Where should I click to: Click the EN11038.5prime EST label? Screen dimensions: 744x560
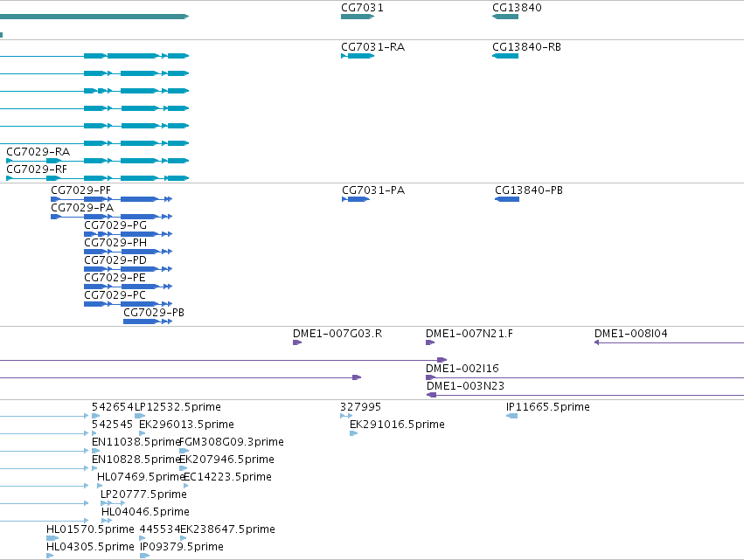(x=136, y=442)
